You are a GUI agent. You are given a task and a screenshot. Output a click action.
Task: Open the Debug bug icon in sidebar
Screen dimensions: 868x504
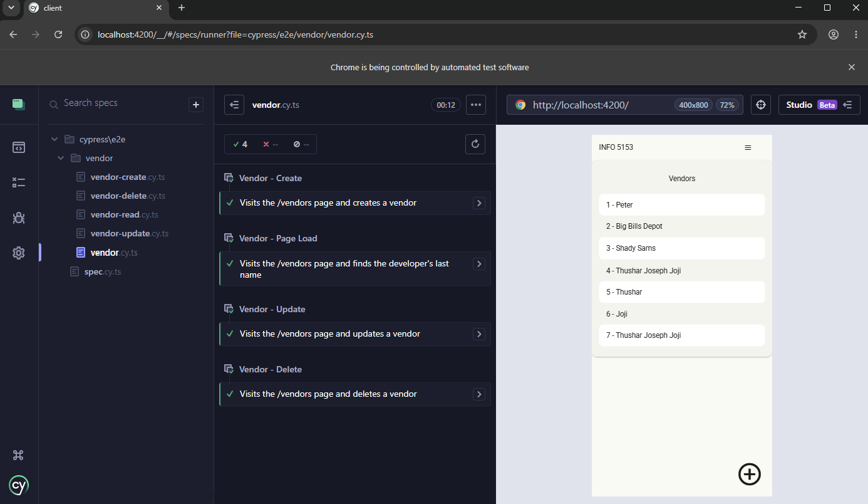tap(19, 218)
